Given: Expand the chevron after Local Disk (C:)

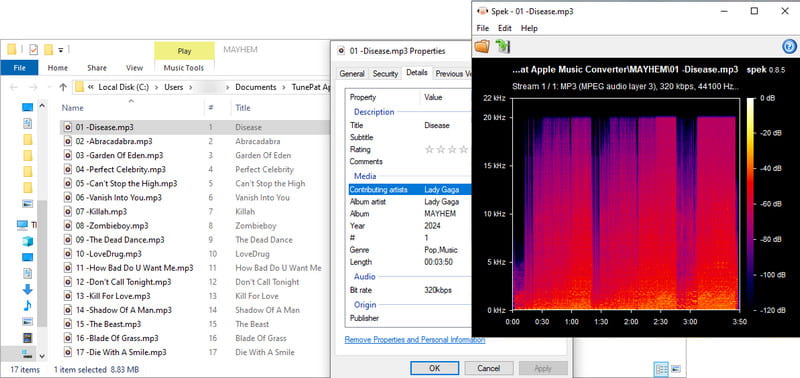Looking at the screenshot, I should click(x=156, y=87).
